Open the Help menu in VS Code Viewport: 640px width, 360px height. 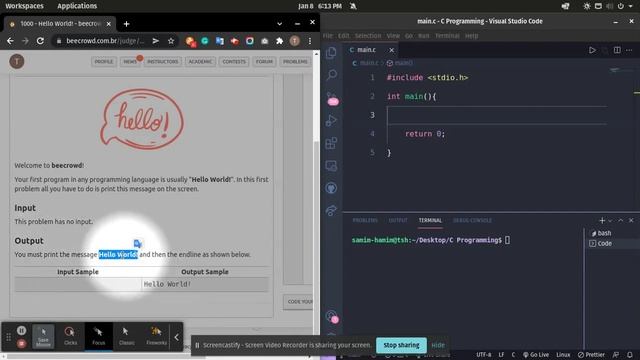(x=471, y=36)
